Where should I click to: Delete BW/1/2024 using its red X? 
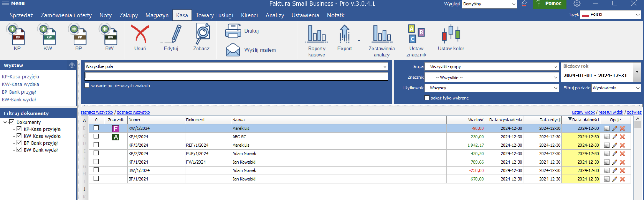pyautogui.click(x=622, y=170)
